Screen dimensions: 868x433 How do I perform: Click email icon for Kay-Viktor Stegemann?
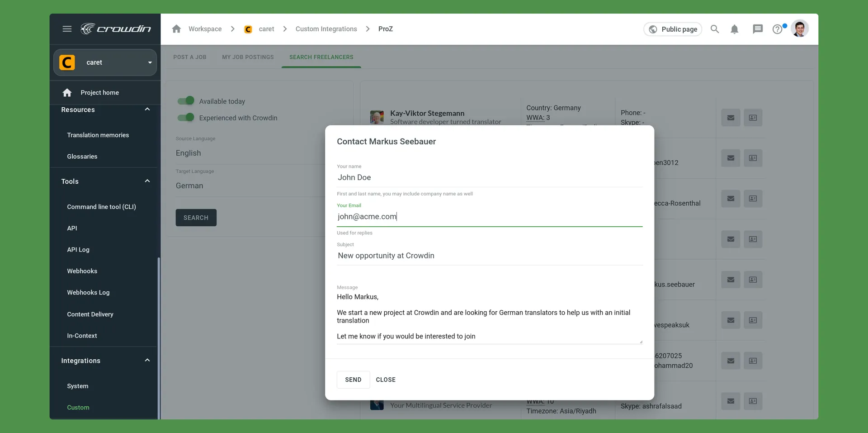pos(731,118)
